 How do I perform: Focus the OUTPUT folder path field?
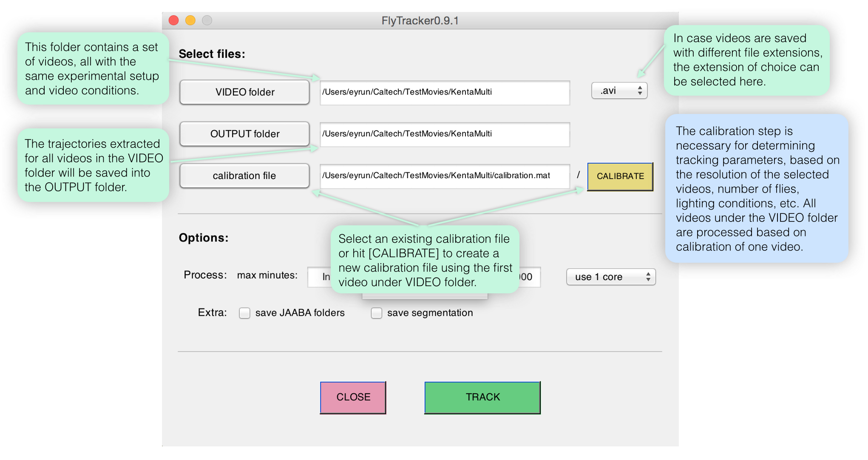coord(444,134)
